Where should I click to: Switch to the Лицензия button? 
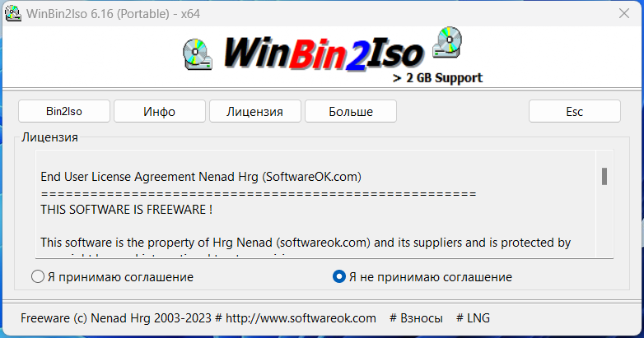click(x=255, y=111)
